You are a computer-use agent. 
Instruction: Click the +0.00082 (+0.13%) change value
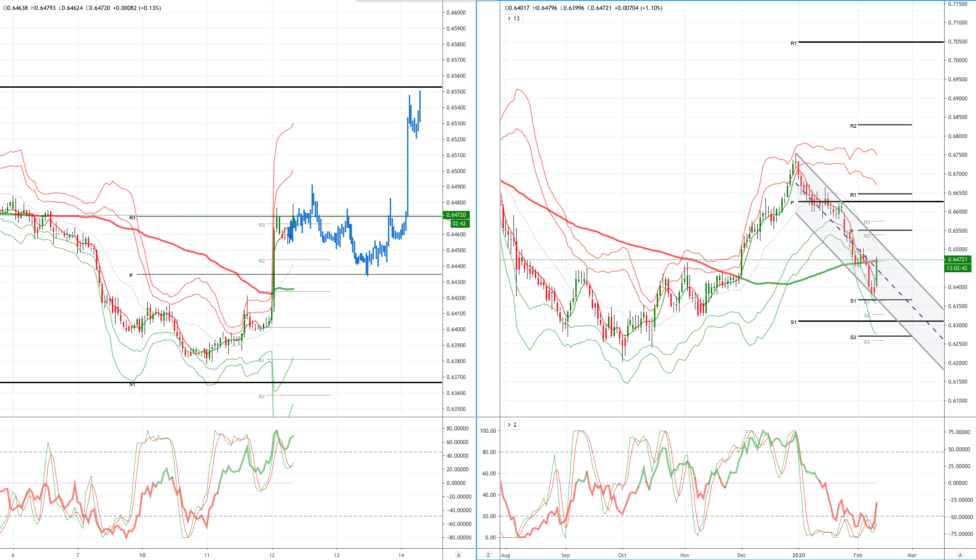coord(137,8)
